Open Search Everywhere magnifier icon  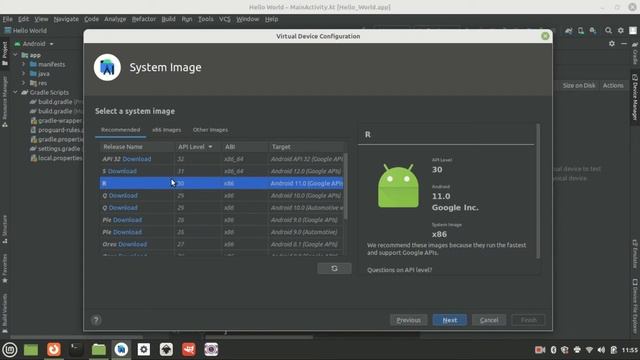pos(608,31)
